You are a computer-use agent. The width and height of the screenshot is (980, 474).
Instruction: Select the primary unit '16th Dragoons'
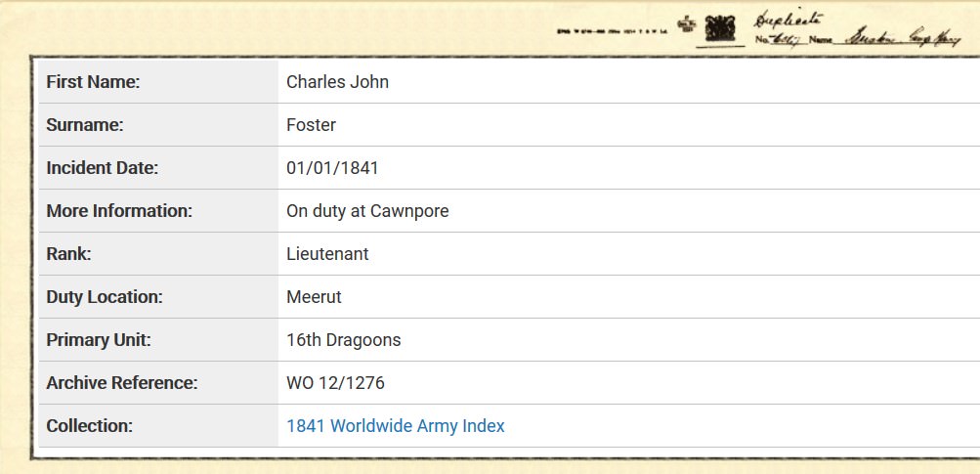pyautogui.click(x=344, y=340)
